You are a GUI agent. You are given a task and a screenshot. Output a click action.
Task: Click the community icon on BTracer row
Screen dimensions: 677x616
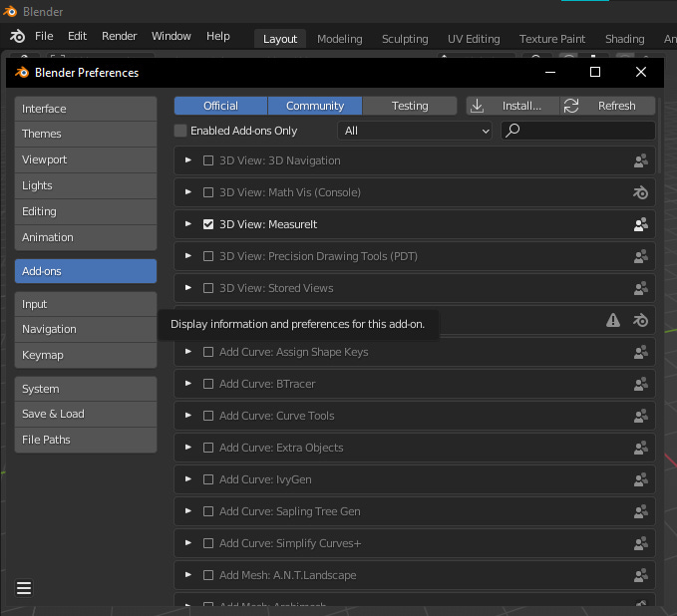pos(641,384)
